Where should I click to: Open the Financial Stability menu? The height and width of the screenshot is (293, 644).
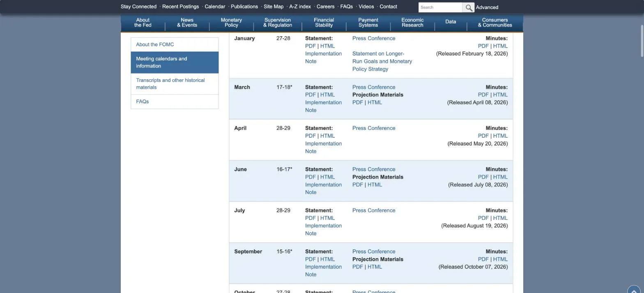324,23
